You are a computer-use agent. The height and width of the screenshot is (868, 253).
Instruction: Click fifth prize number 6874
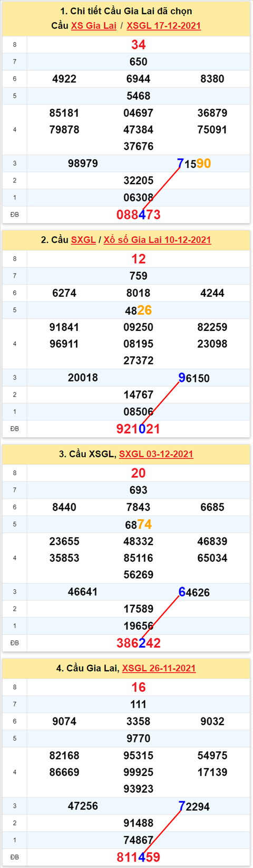(x=138, y=524)
